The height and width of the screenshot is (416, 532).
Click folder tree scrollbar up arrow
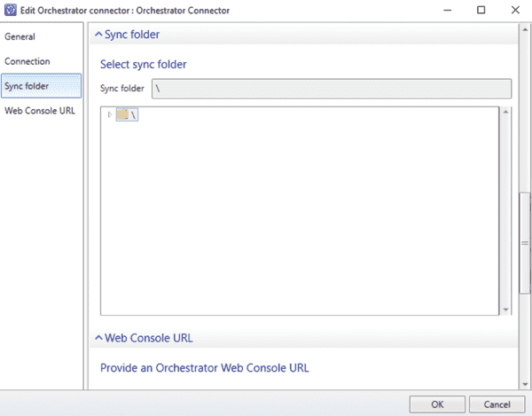pyautogui.click(x=505, y=112)
